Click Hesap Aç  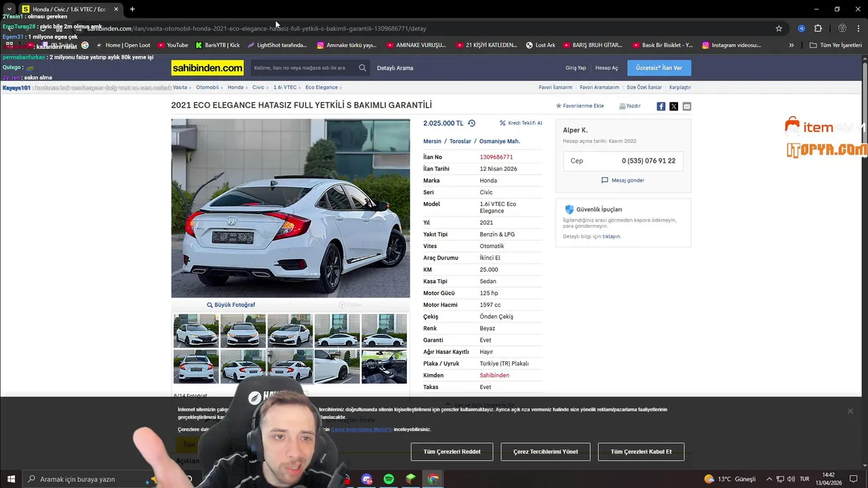coord(607,68)
